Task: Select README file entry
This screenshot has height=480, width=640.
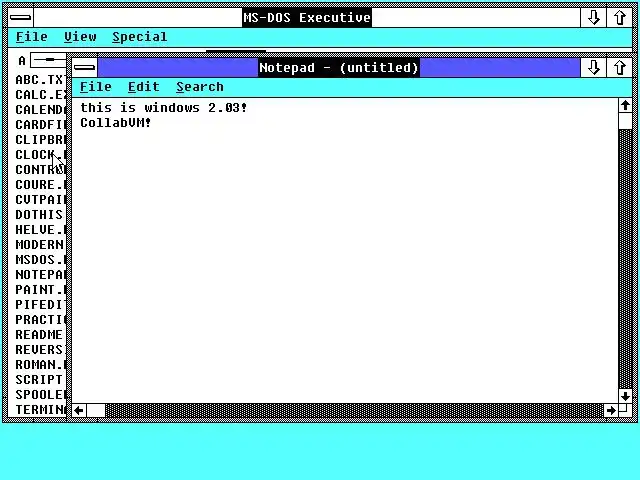Action: (39, 335)
